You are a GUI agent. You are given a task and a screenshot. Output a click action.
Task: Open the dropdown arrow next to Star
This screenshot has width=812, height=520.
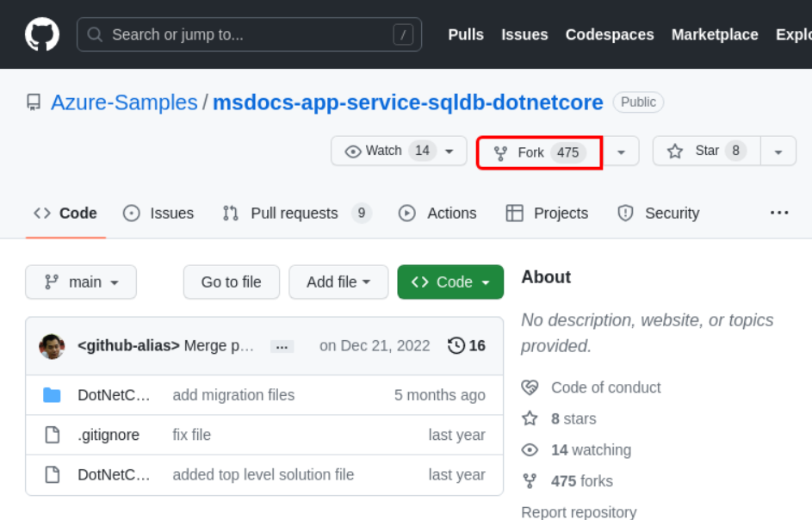(778, 152)
